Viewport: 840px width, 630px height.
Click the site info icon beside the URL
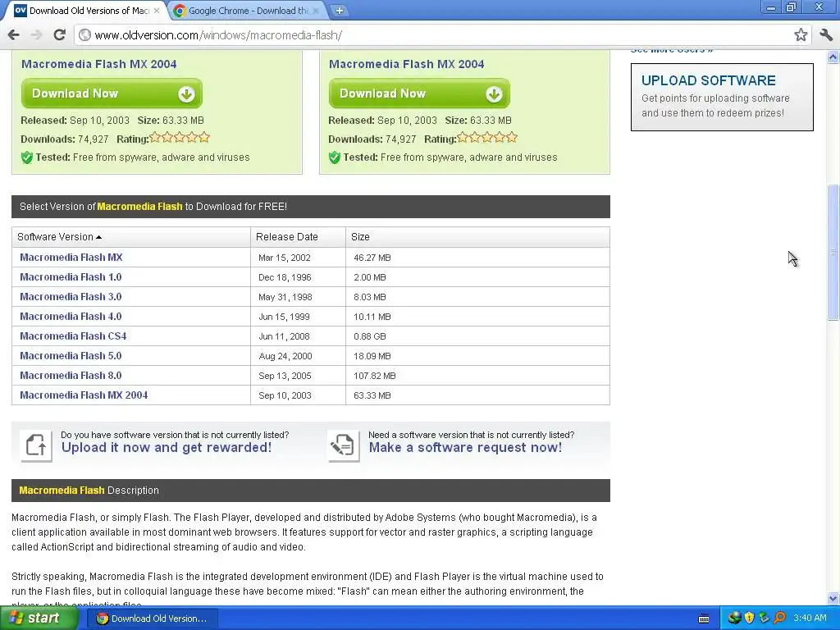tap(84, 35)
